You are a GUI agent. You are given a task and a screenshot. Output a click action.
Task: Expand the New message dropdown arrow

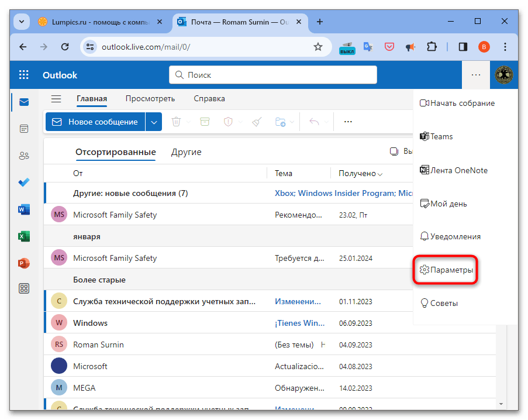(x=154, y=122)
